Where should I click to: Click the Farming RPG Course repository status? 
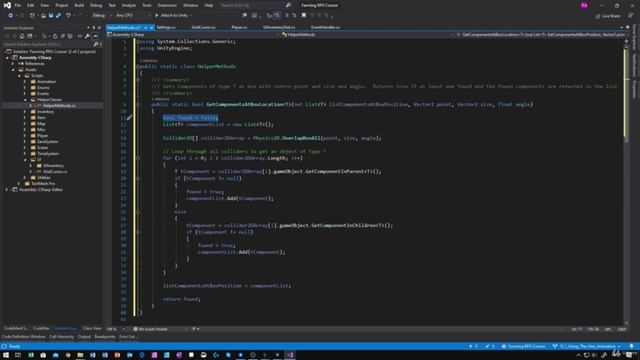tap(523, 347)
